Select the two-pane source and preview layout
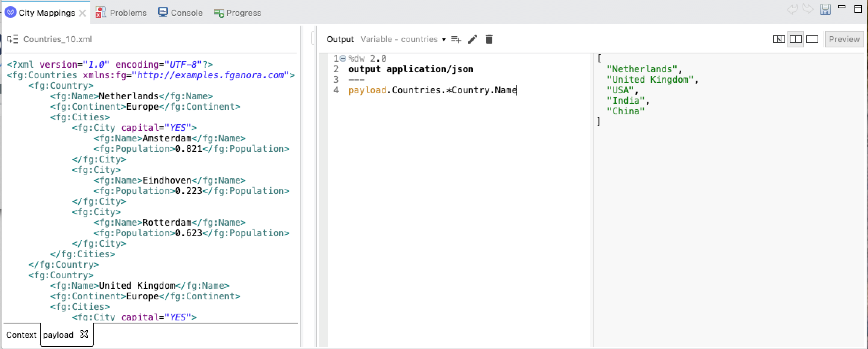The width and height of the screenshot is (868, 349). (795, 39)
